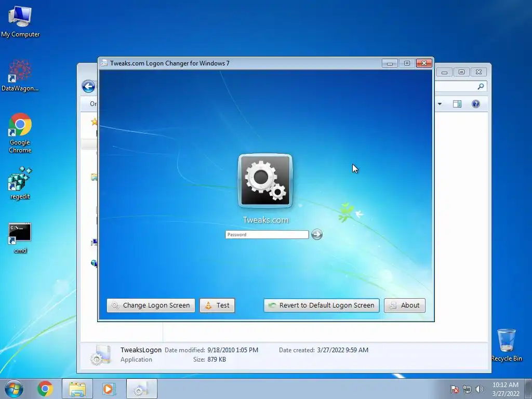This screenshot has height=399, width=532.
Task: Open My Computer desktop icon
Action: click(20, 21)
